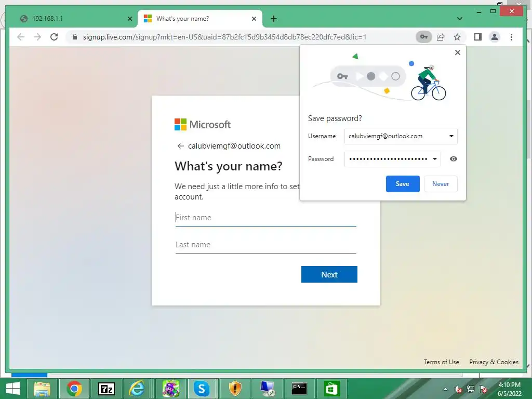
Task: Open File Explorer from taskbar
Action: pos(42,389)
